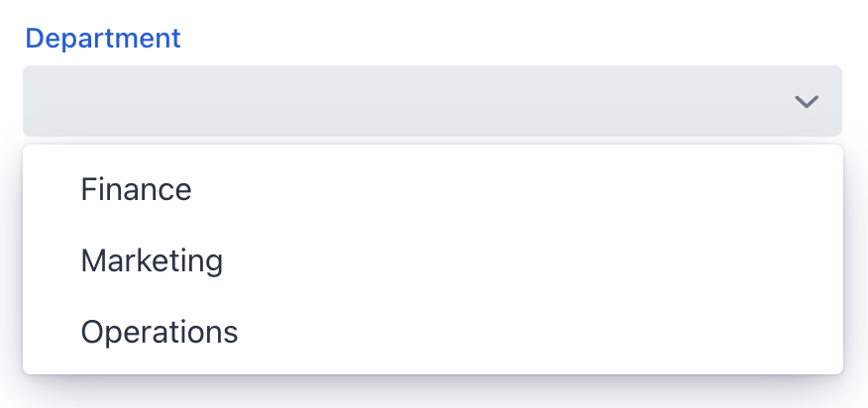The width and height of the screenshot is (868, 408).
Task: Focus the Department selector via blue label
Action: tap(103, 39)
